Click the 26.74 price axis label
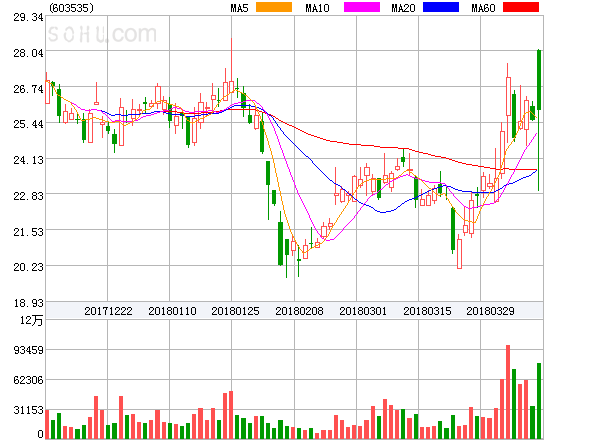600x440 pixels. coord(28,90)
